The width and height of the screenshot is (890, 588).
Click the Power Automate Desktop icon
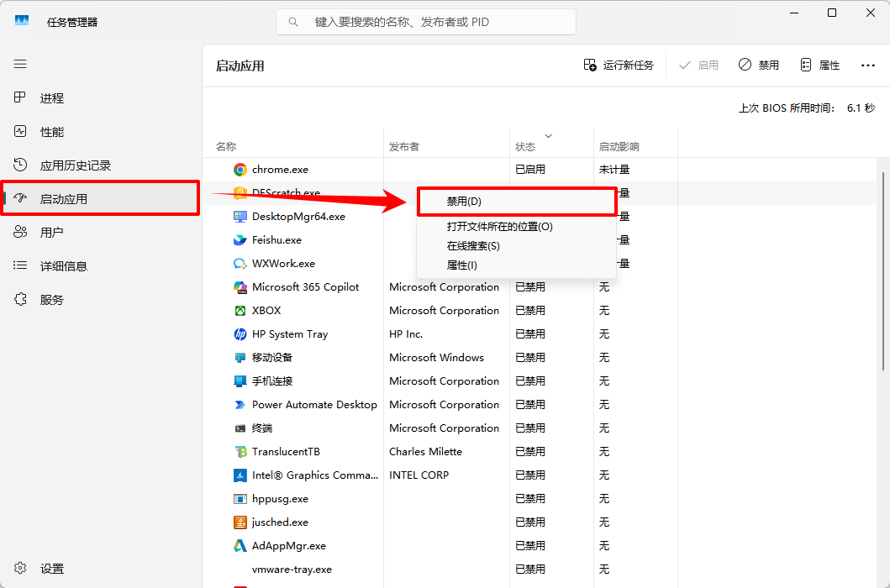coord(240,405)
